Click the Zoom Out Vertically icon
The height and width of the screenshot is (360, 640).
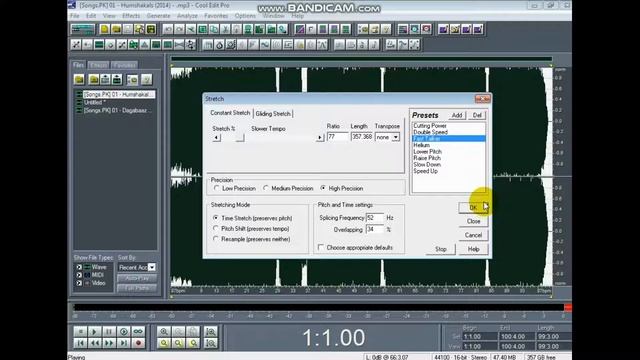[211, 343]
